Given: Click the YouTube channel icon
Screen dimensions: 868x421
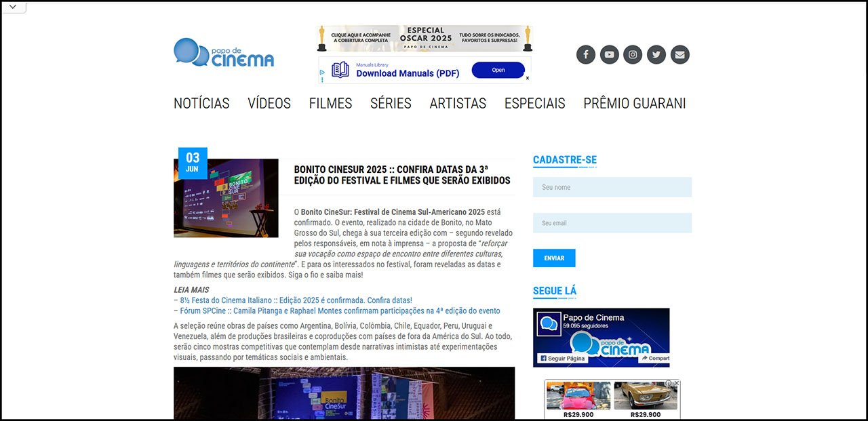Looking at the screenshot, I should 609,54.
